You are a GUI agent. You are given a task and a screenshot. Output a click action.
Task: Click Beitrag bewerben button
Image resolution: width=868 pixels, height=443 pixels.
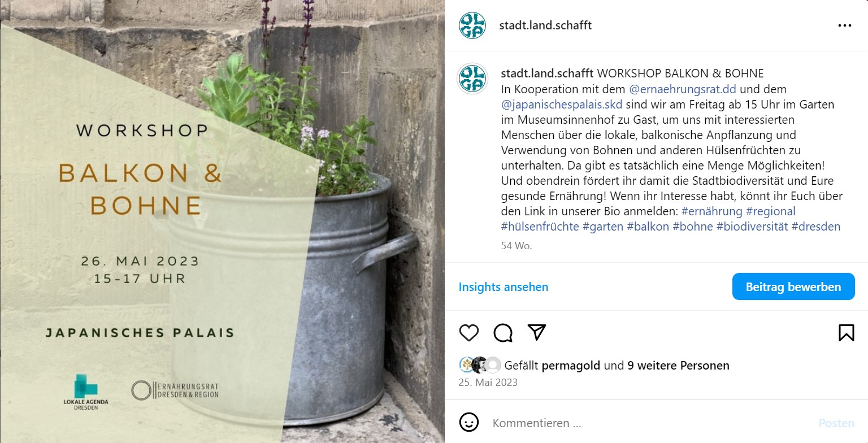pyautogui.click(x=793, y=286)
